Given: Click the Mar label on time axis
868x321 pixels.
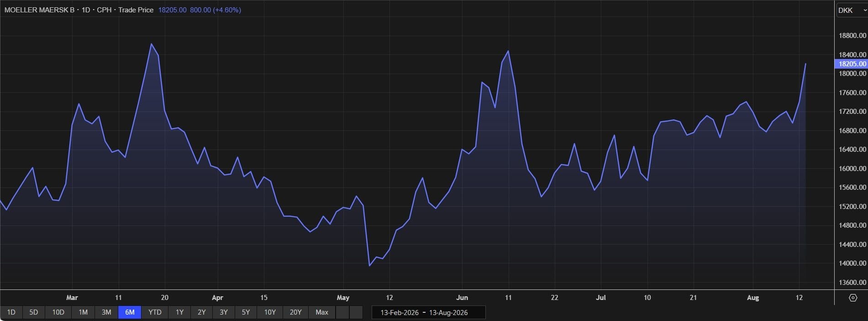Looking at the screenshot, I should pyautogui.click(x=72, y=298).
